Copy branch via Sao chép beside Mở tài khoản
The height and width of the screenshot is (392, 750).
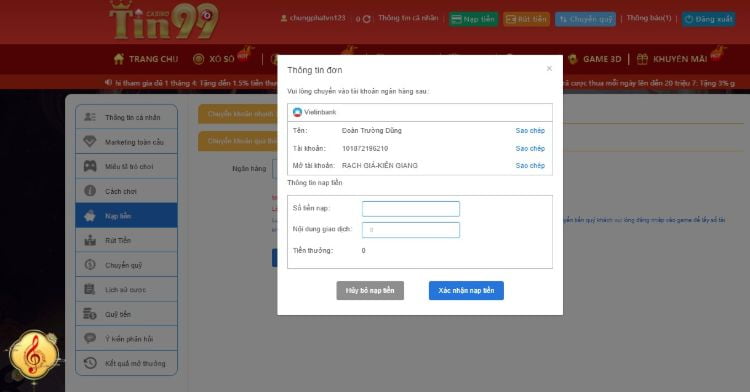coord(530,165)
